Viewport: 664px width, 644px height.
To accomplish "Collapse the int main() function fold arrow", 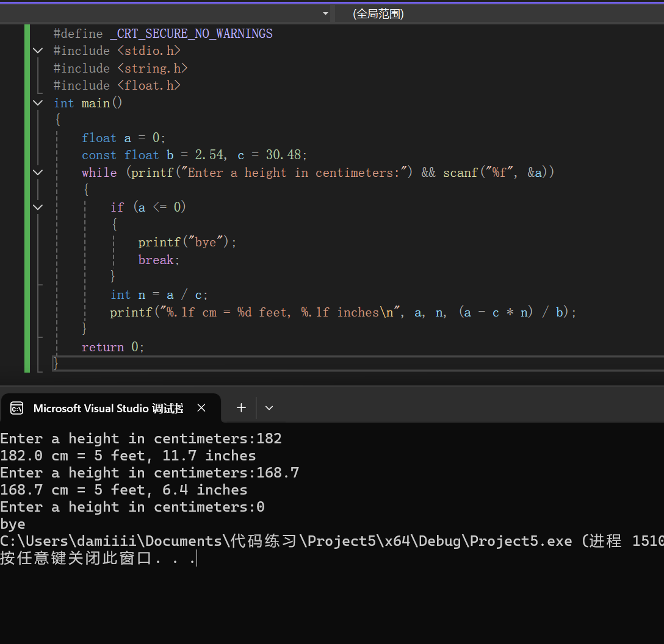I will click(38, 103).
